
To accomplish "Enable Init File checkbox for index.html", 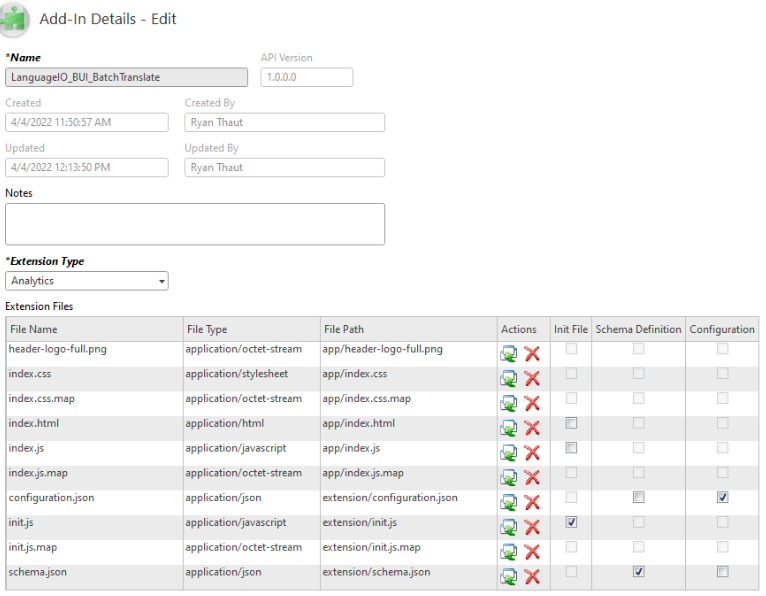I will (x=571, y=423).
